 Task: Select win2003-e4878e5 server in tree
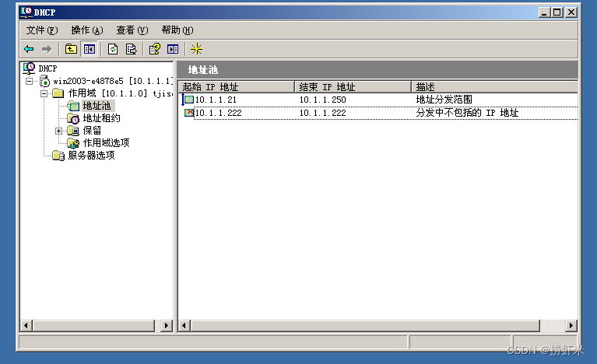coord(113,81)
